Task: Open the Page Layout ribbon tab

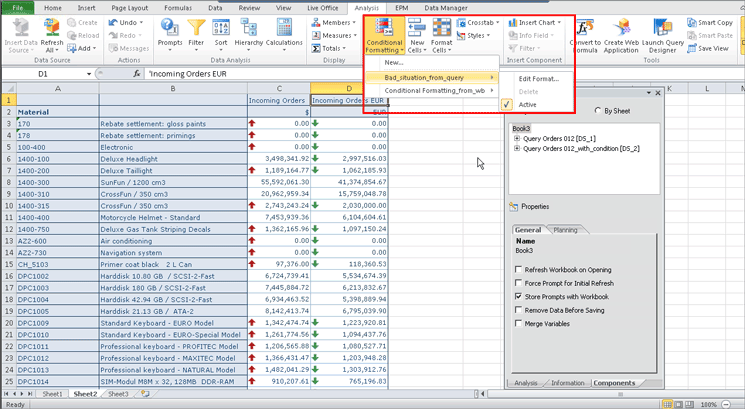Action: pos(130,8)
